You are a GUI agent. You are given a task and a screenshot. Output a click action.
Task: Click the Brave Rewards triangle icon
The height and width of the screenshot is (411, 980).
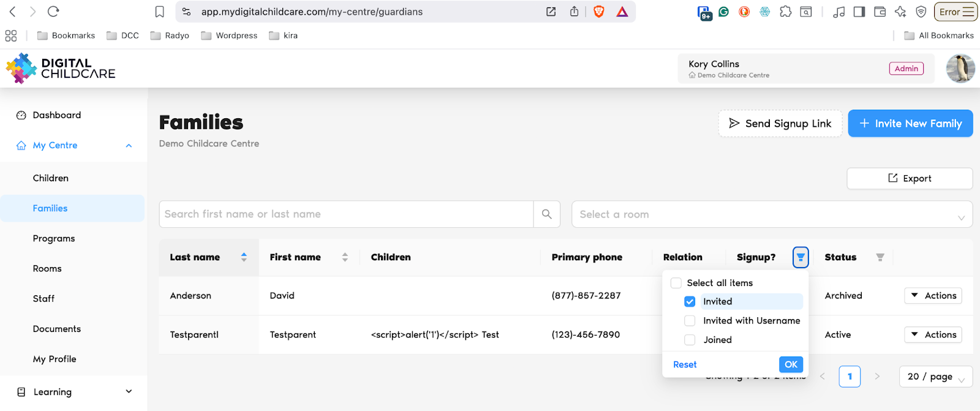[622, 12]
